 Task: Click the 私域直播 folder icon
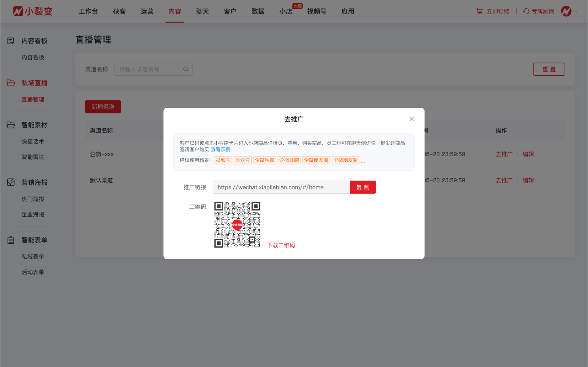(x=11, y=83)
